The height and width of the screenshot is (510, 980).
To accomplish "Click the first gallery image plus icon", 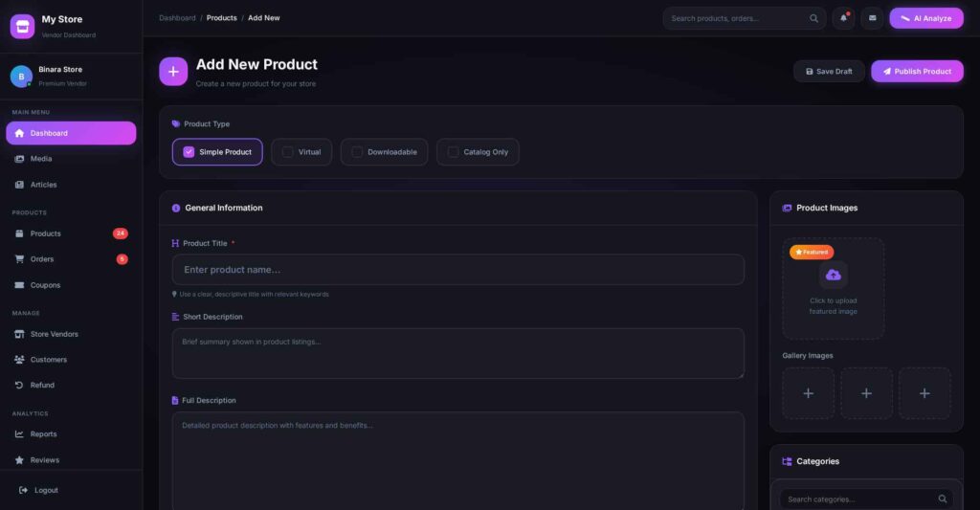I will (x=808, y=393).
